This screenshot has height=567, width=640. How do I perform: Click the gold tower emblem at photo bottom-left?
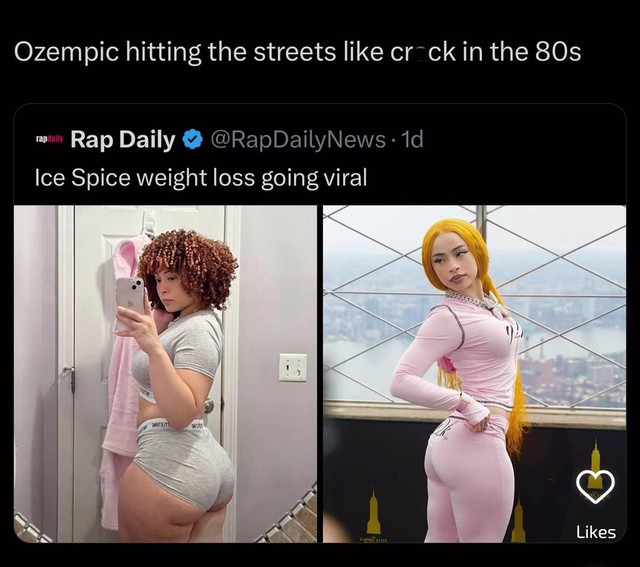tap(374, 512)
